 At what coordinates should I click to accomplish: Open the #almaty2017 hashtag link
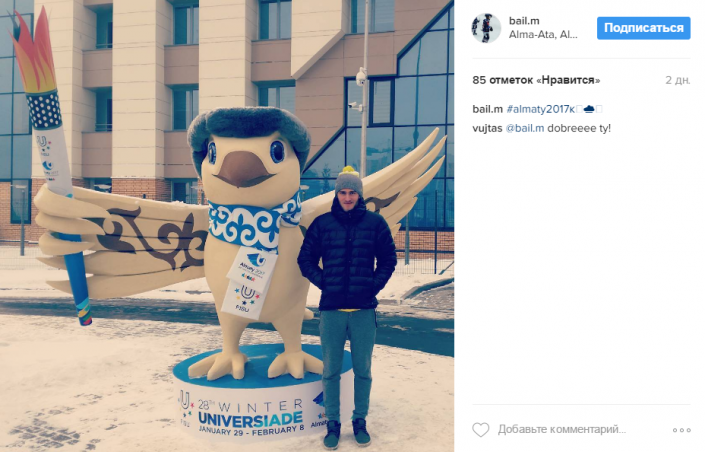coord(540,109)
